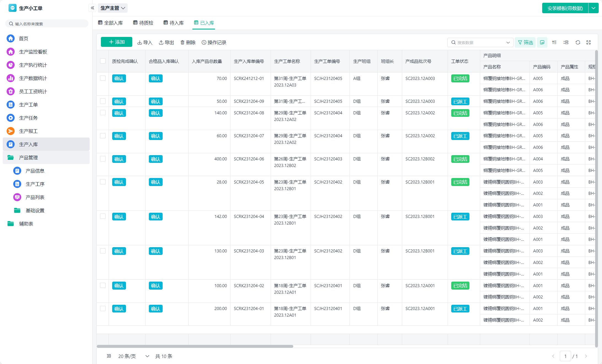Open 生产报工 in sidebar
Image resolution: width=602 pixels, height=364 pixels.
click(28, 131)
